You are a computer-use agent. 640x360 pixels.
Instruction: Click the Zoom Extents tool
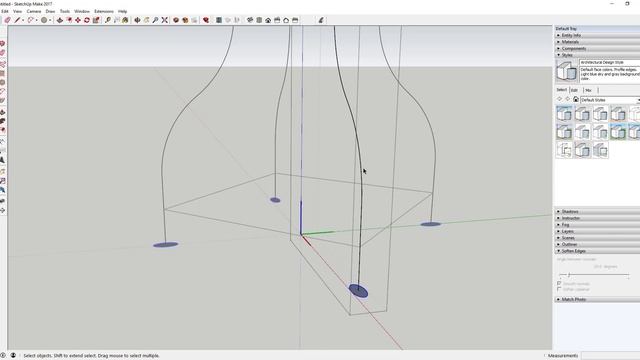164,20
